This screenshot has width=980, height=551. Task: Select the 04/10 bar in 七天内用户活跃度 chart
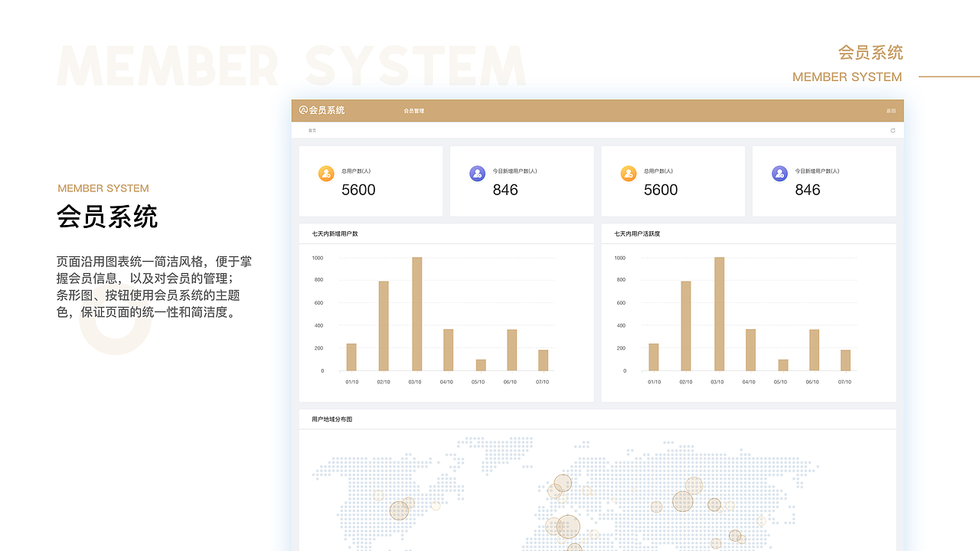[751, 350]
